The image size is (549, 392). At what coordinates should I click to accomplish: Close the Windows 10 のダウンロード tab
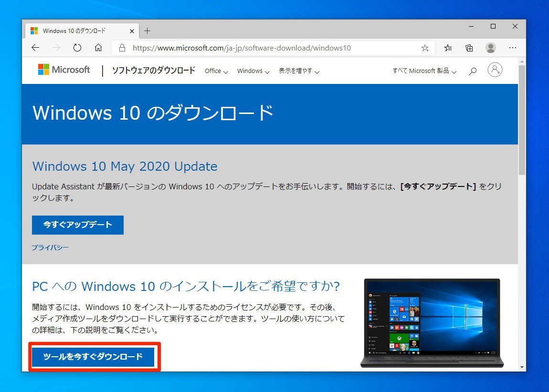pos(132,31)
